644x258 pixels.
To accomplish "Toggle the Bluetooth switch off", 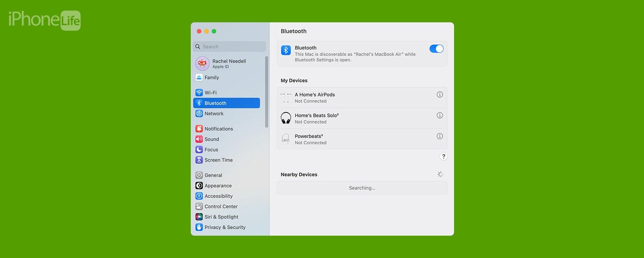I will (x=436, y=49).
